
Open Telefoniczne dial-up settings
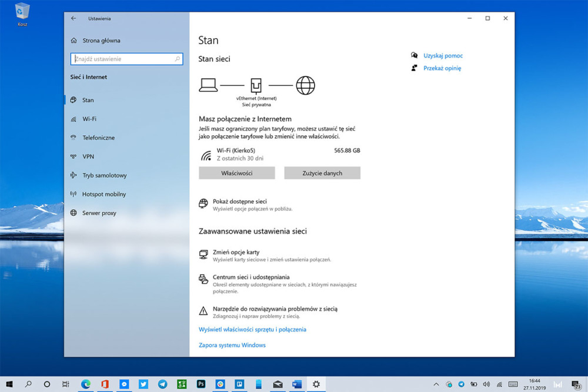[x=126, y=138]
